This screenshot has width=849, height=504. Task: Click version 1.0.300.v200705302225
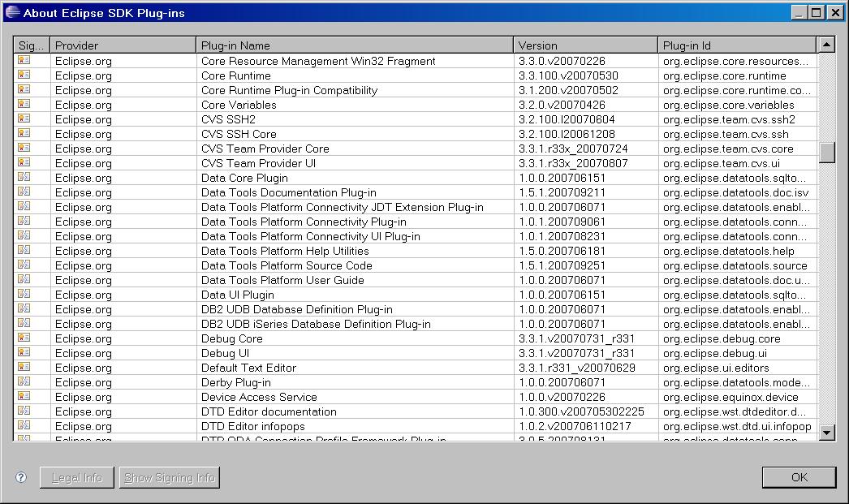(x=581, y=412)
